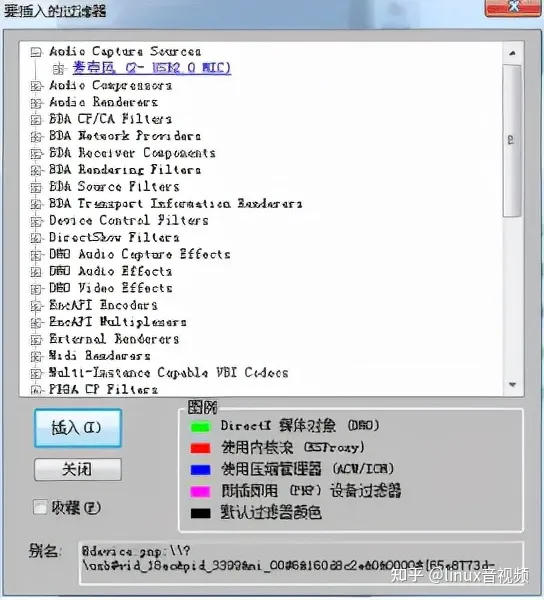Screen dimensions: 544x600
Task: Select BDA Source Filters label
Action: click(x=114, y=186)
